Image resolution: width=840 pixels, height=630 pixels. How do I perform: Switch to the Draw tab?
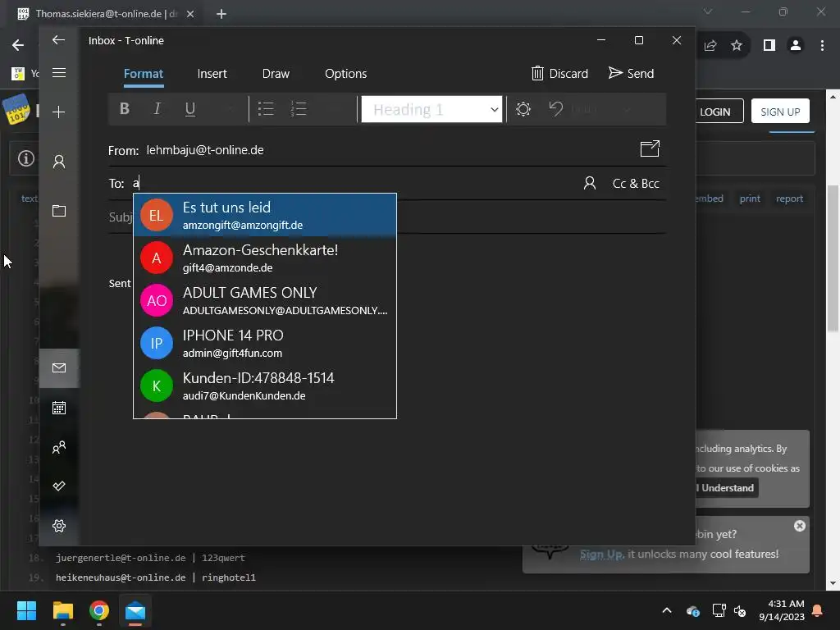click(276, 74)
